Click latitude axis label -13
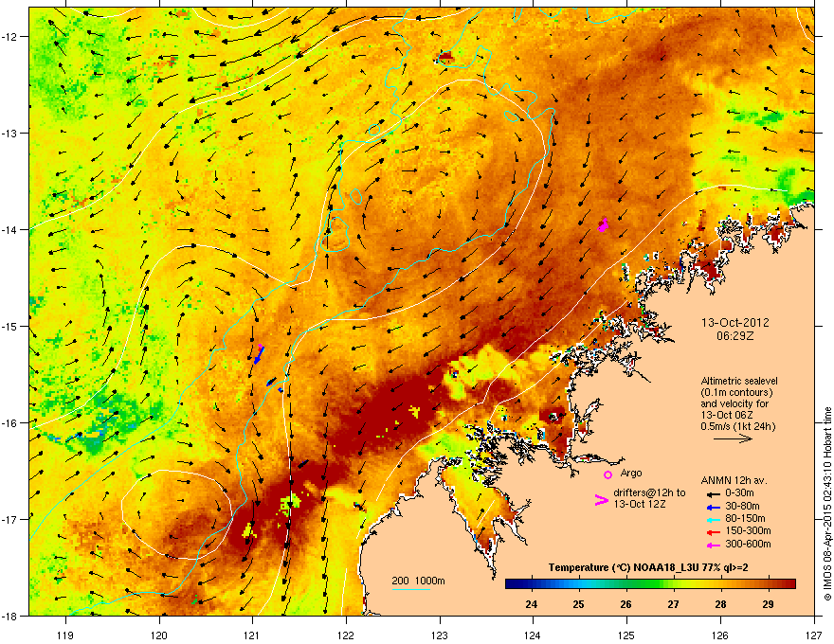This screenshot has width=834, height=644. click(x=10, y=133)
